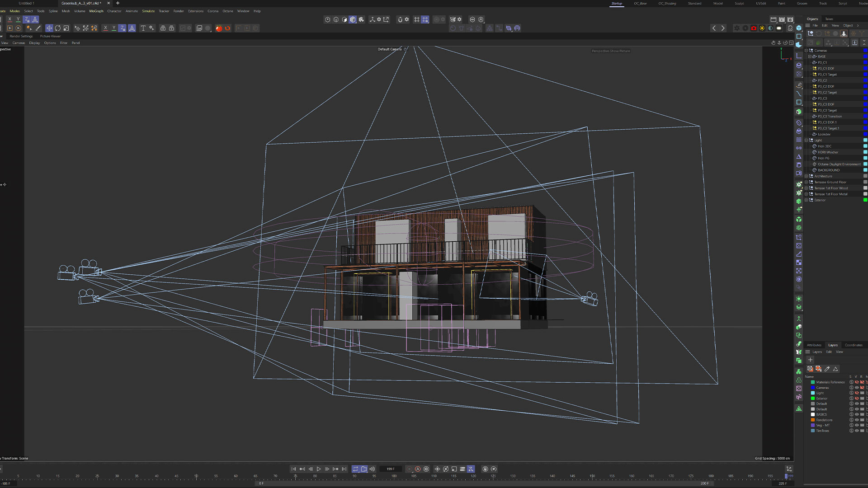Click Octane Daylight Environment sun icon
868x488 pixels.
[x=815, y=164]
